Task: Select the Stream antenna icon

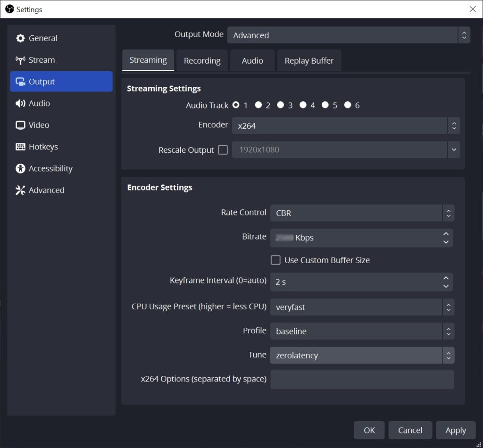Action: pos(20,60)
